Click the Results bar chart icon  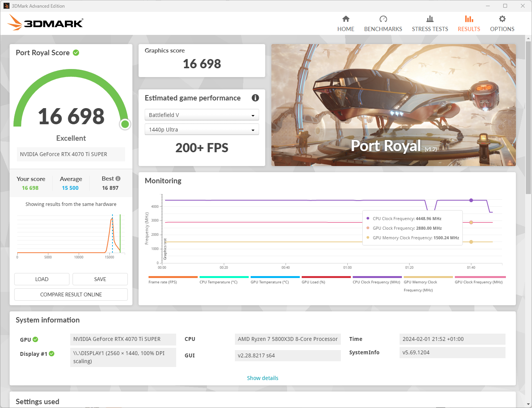pyautogui.click(x=469, y=19)
